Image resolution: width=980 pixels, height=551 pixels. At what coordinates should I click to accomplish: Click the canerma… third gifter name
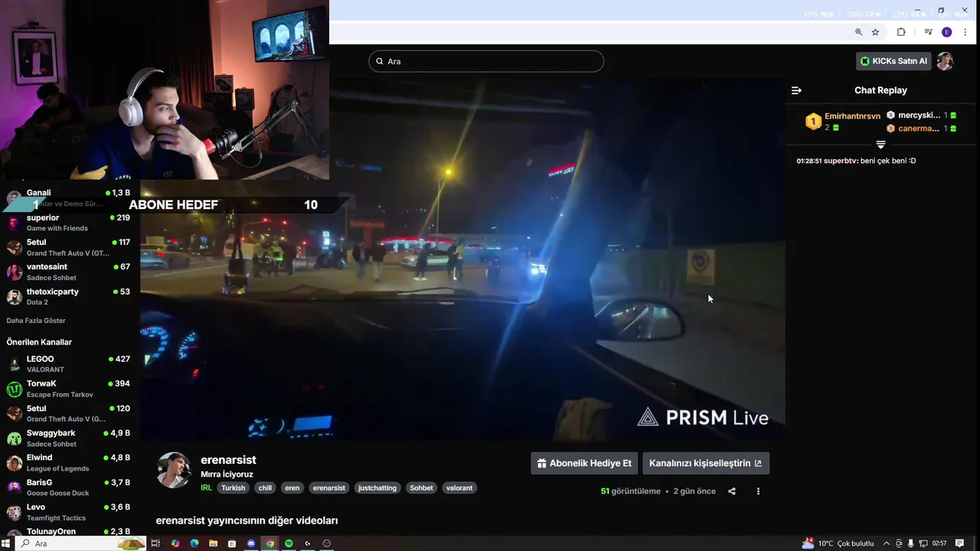pos(919,129)
